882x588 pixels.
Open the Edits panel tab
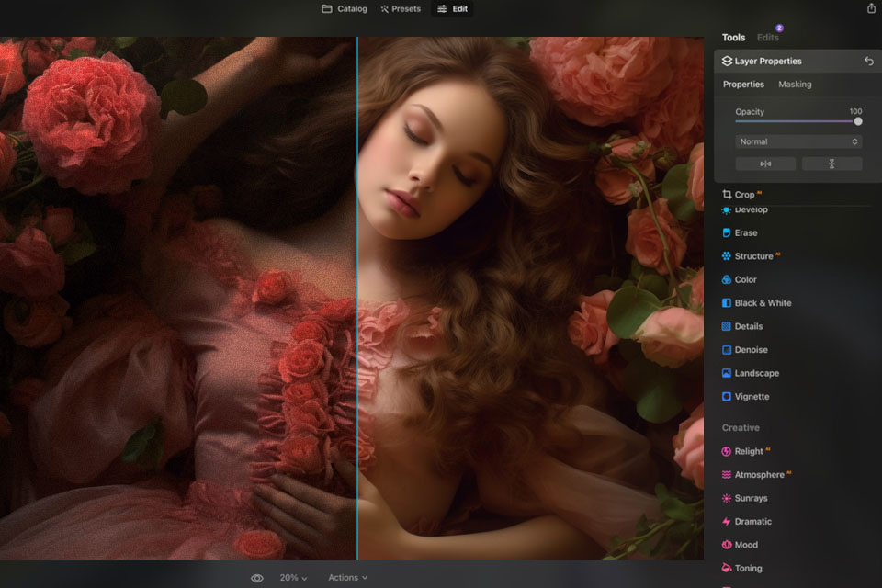point(767,37)
